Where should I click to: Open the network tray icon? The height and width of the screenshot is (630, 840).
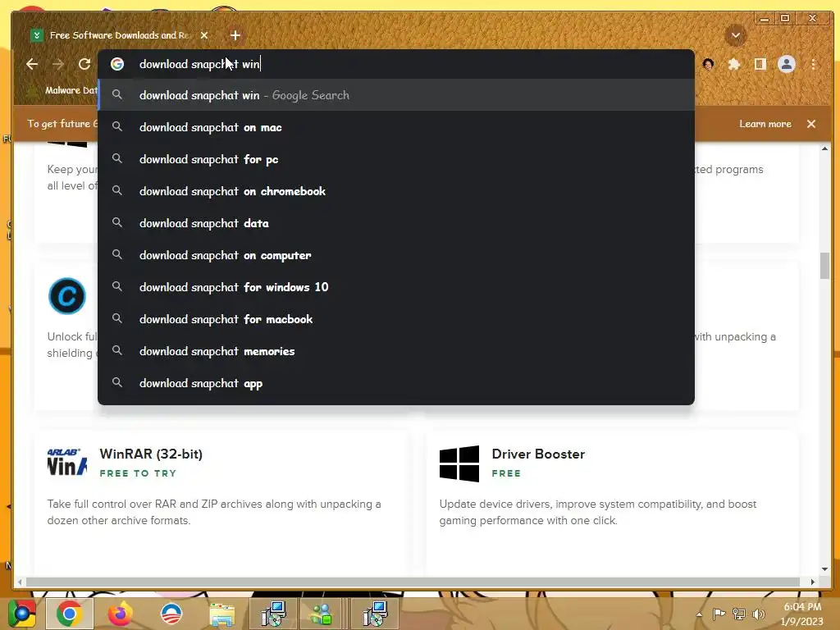[739, 614]
